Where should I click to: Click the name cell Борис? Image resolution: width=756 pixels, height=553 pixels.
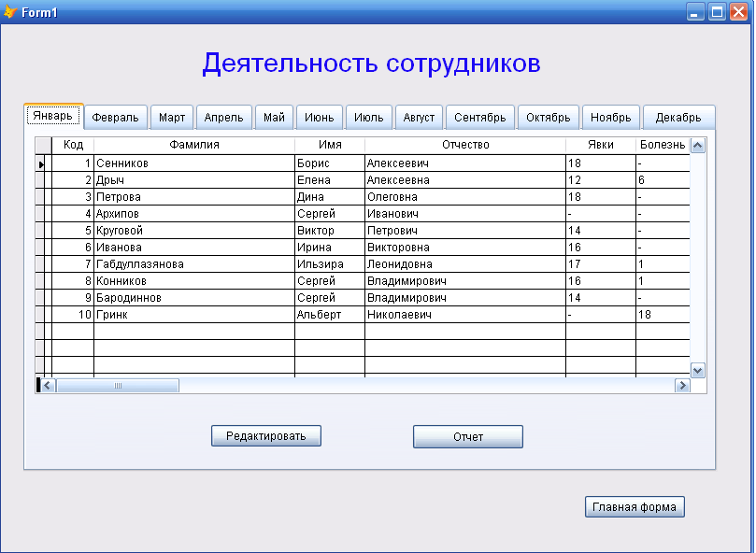tap(330, 163)
